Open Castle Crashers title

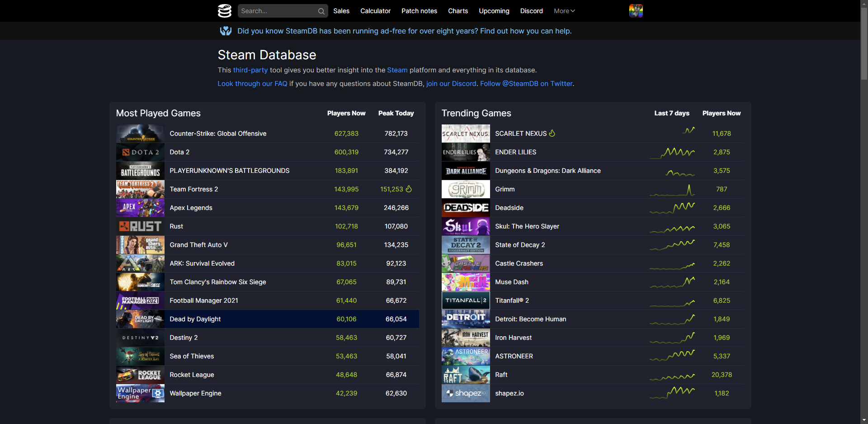pos(519,263)
